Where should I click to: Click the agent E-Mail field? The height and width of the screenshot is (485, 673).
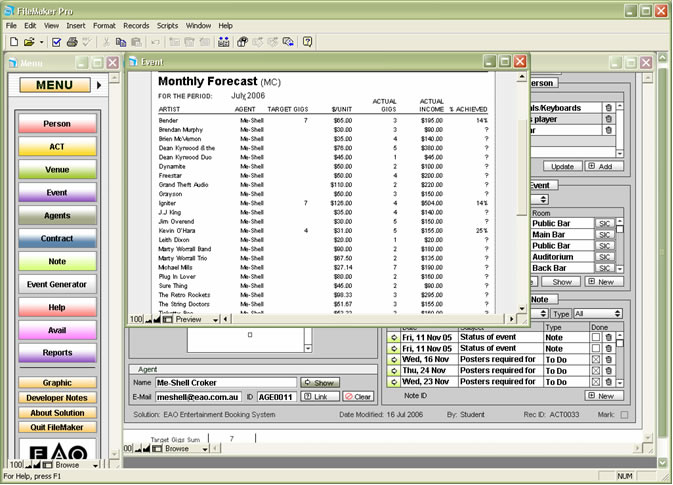[198, 397]
